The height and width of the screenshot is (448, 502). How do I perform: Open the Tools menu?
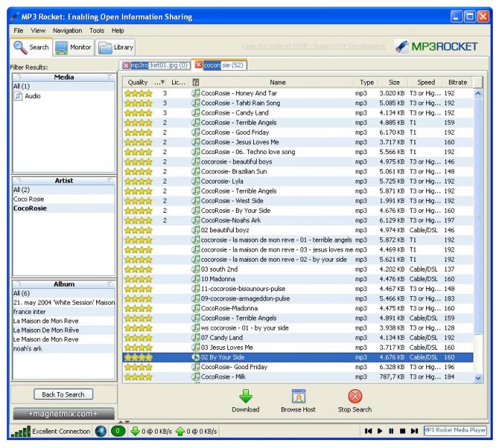97,31
